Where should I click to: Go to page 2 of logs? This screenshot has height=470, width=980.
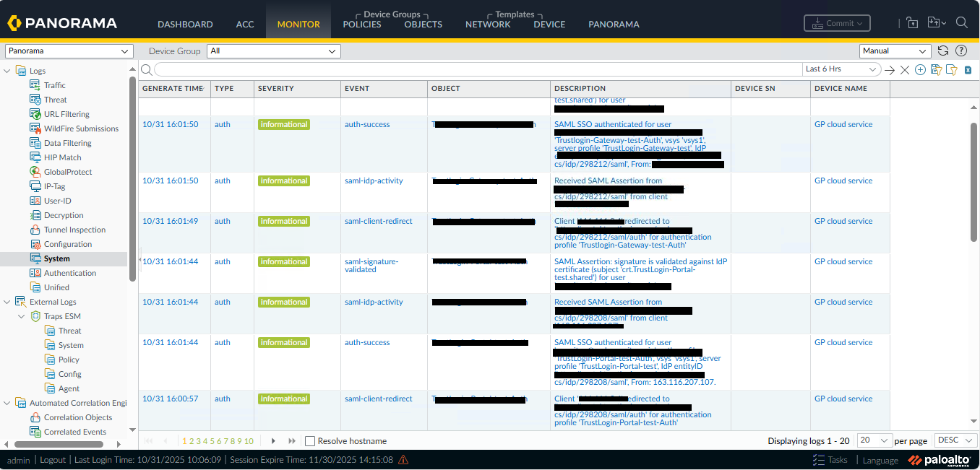[x=191, y=441]
